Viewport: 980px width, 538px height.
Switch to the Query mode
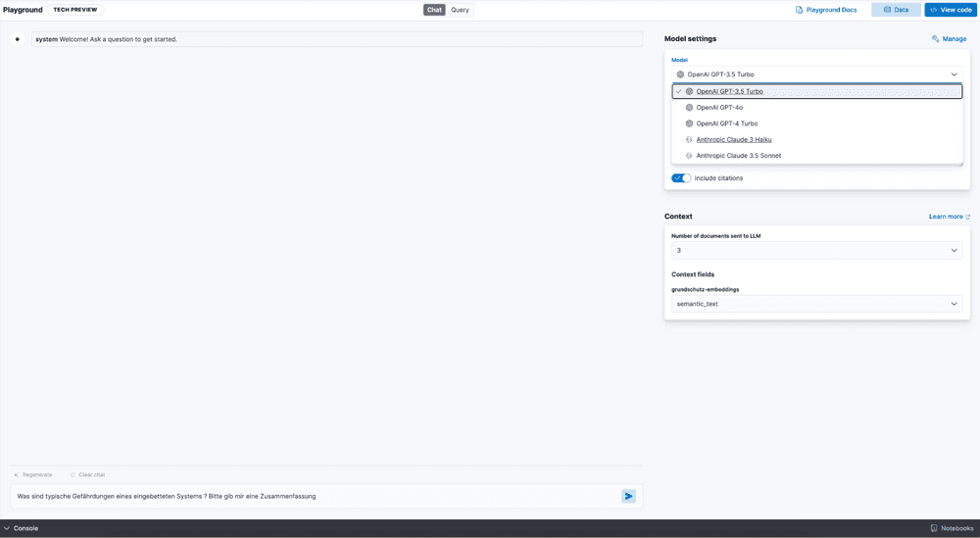(460, 10)
